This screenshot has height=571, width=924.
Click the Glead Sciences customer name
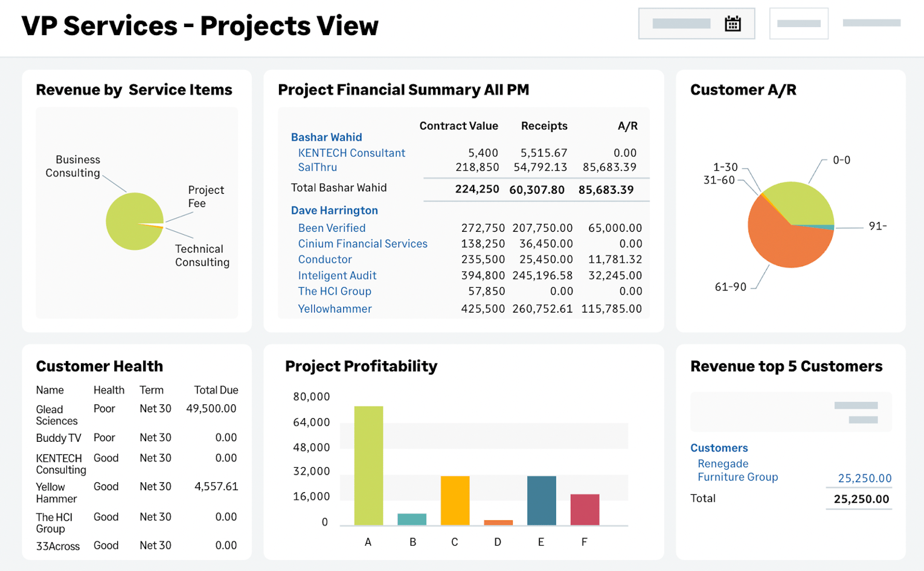click(x=56, y=415)
